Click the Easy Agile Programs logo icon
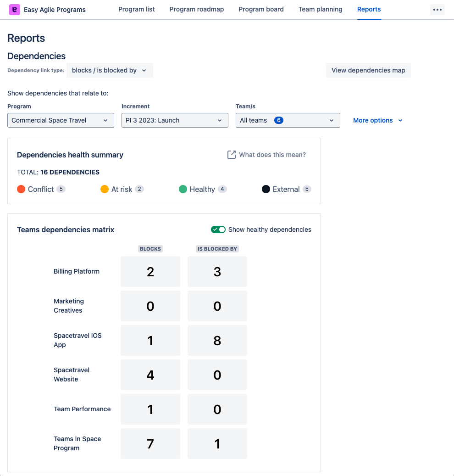This screenshot has width=454, height=476. coord(16,9)
